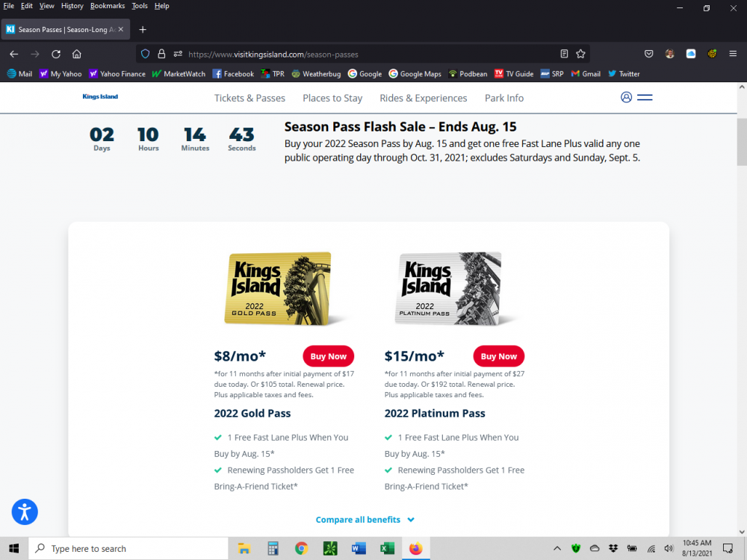Open the Firefox application menu
Screen dimensions: 747x560
[733, 54]
